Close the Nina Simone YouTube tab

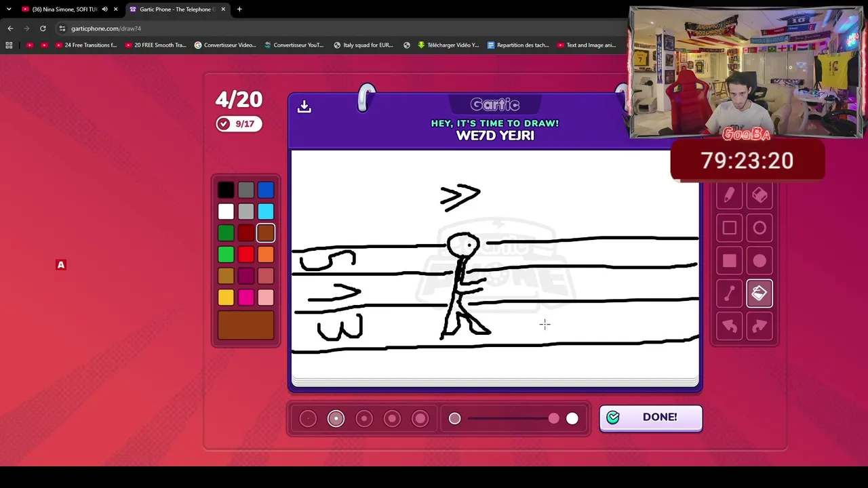(x=115, y=9)
